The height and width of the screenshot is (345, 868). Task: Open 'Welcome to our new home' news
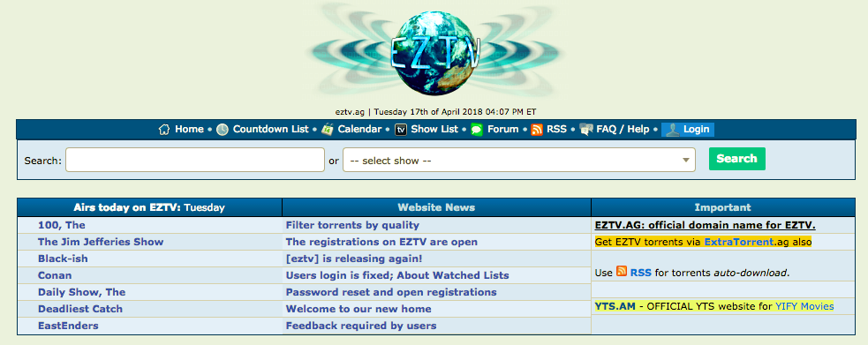[359, 309]
